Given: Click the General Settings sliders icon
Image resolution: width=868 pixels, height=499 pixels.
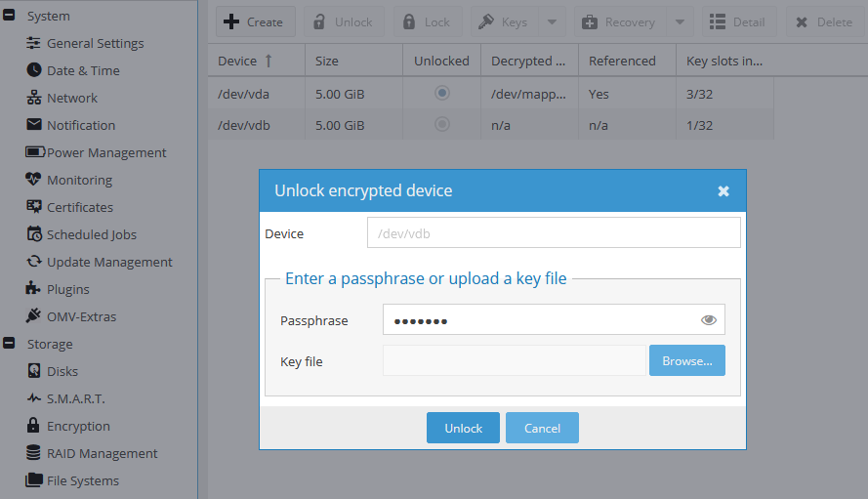Looking at the screenshot, I should (x=34, y=43).
